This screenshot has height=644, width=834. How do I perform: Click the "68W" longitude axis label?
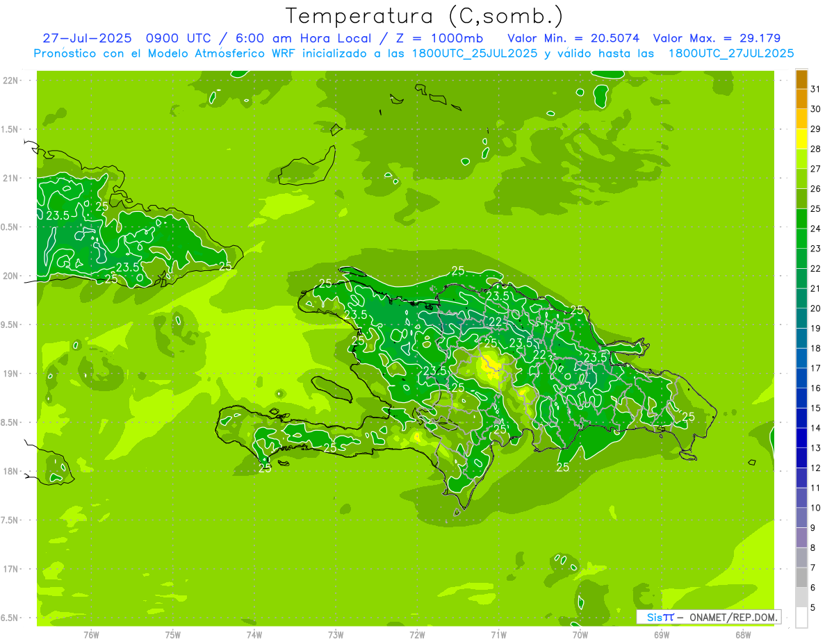(x=743, y=634)
